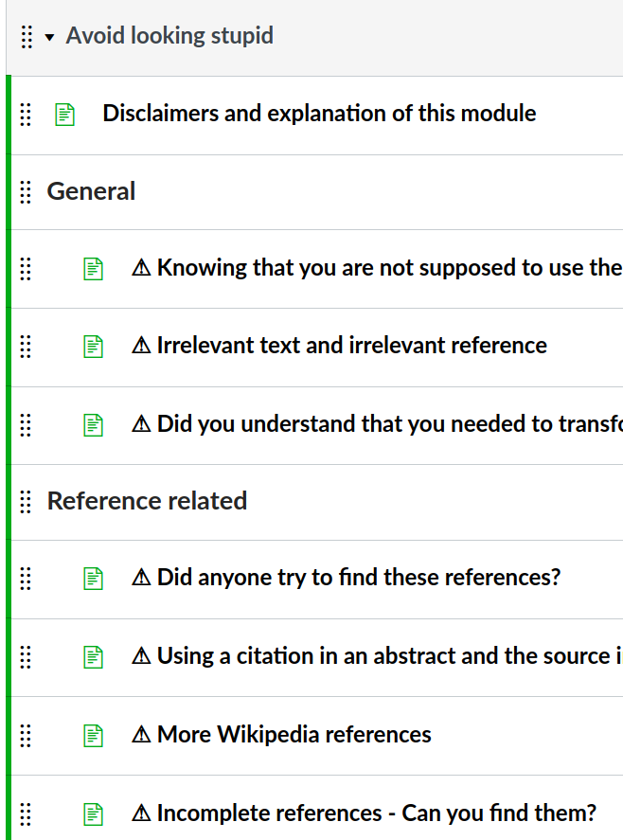Click drag handle beside Incomplete references item

pyautogui.click(x=27, y=813)
